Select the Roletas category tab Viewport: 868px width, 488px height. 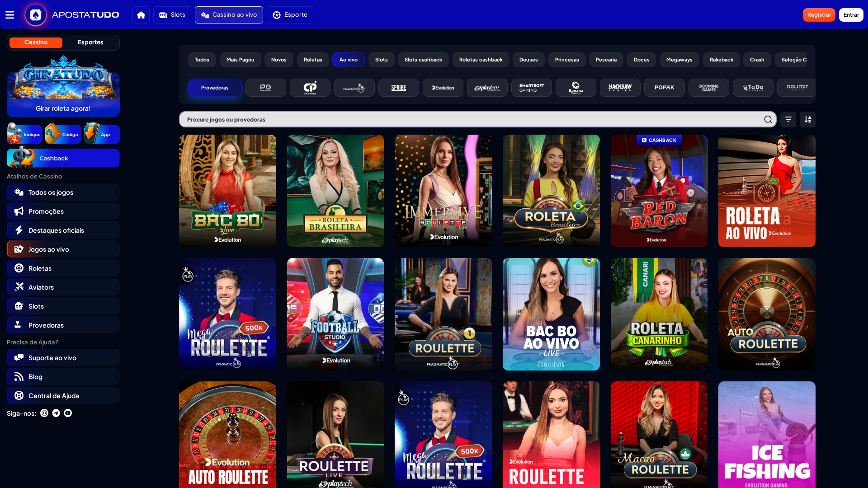pyautogui.click(x=313, y=60)
